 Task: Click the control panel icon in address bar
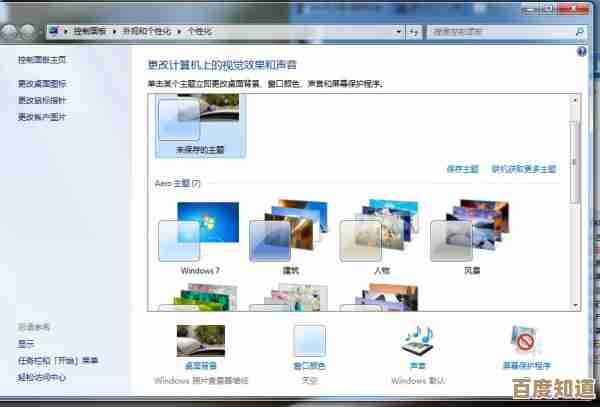pos(55,31)
